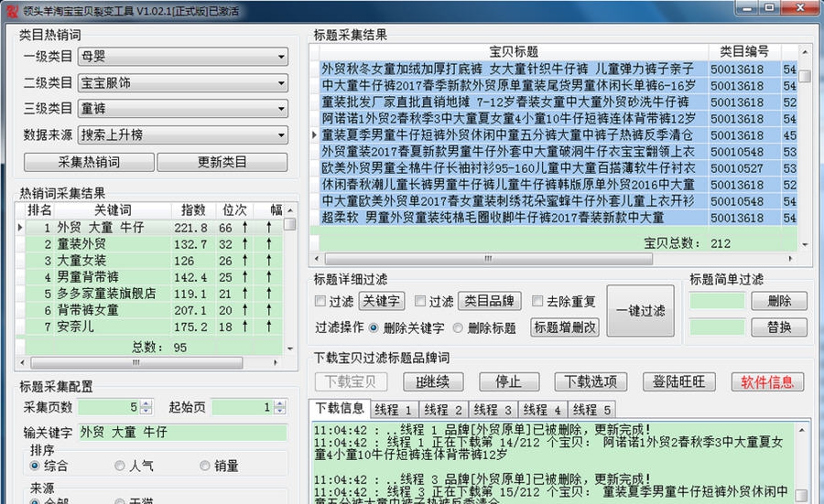Select title row starting 外贸秋冬女童加绒加厚打底裤
The height and width of the screenshot is (504, 824).
tap(558, 69)
